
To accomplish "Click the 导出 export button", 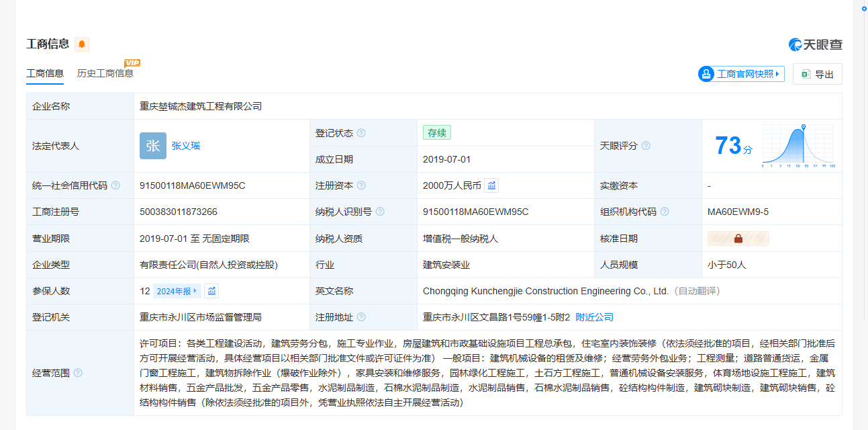I will coord(817,75).
